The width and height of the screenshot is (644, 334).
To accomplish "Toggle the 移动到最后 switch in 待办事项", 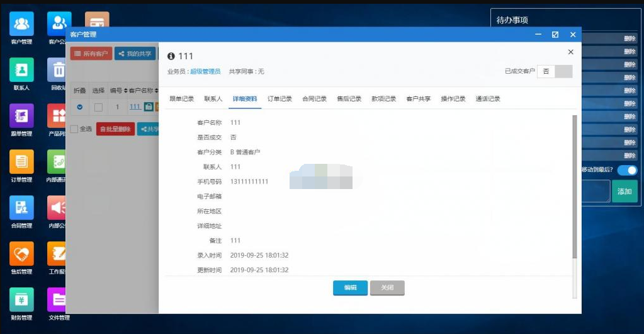I will coord(626,170).
